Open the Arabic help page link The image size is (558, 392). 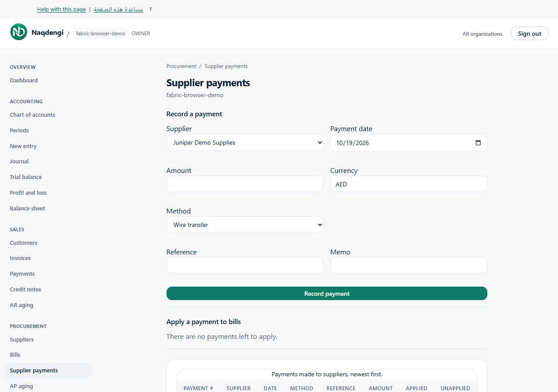(x=119, y=9)
